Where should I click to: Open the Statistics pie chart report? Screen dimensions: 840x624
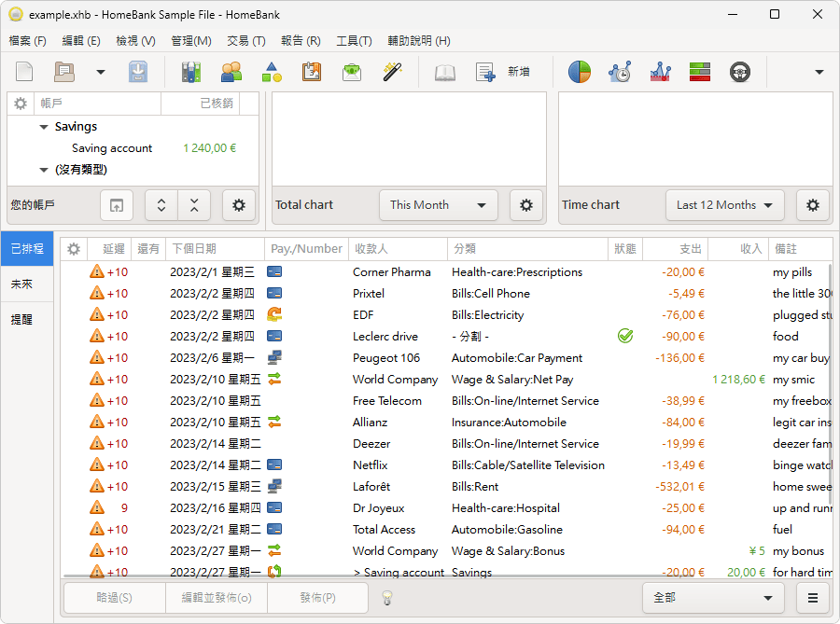pos(579,72)
